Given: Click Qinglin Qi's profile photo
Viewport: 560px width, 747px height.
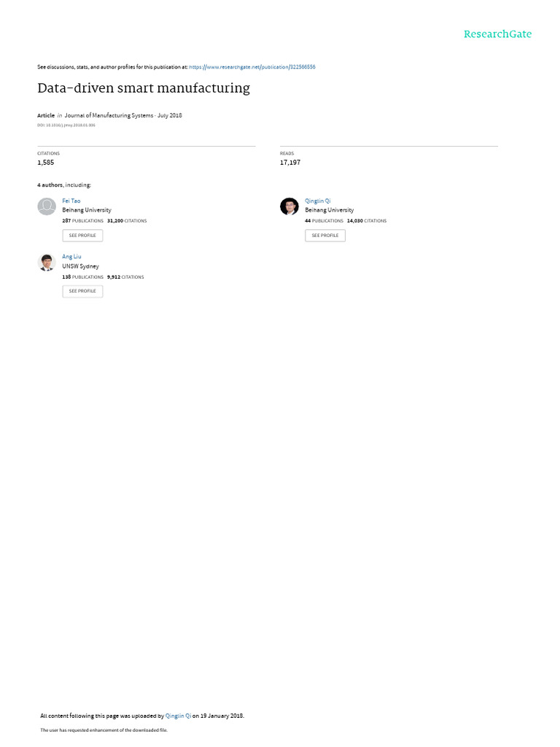Looking at the screenshot, I should click(x=289, y=206).
